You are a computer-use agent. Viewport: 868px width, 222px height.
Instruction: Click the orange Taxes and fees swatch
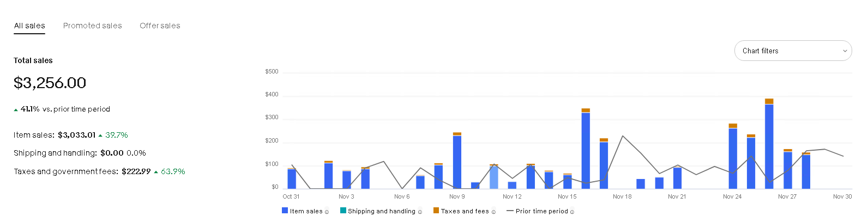tap(436, 211)
